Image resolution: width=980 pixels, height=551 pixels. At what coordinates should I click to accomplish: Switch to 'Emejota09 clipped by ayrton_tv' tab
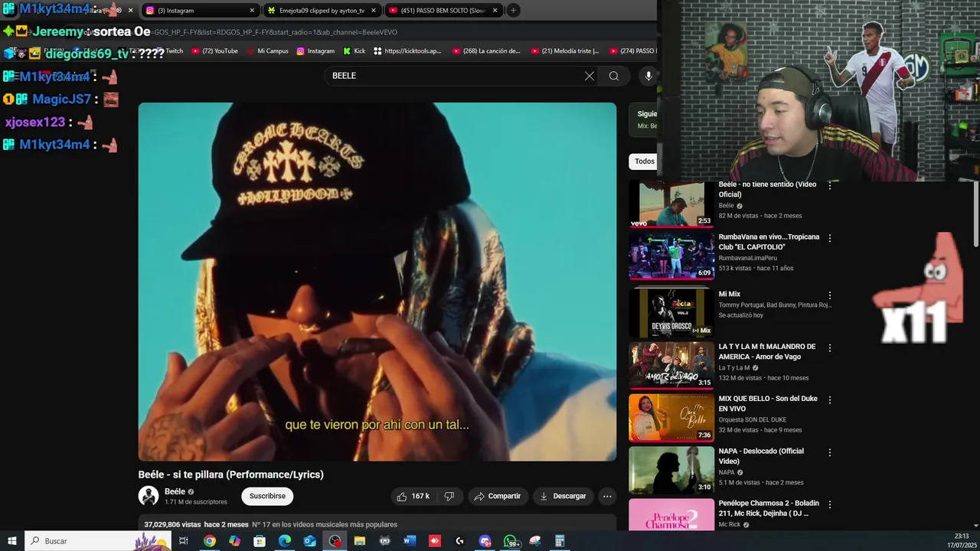coord(322,11)
